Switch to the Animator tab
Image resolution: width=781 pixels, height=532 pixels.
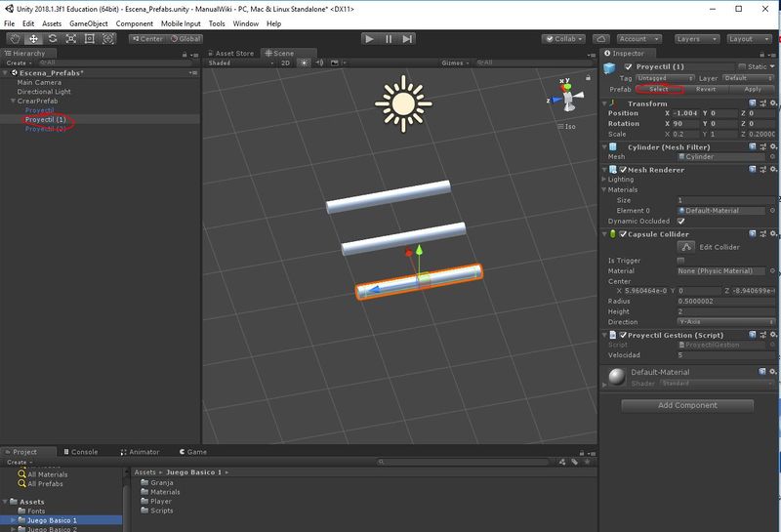140,452
